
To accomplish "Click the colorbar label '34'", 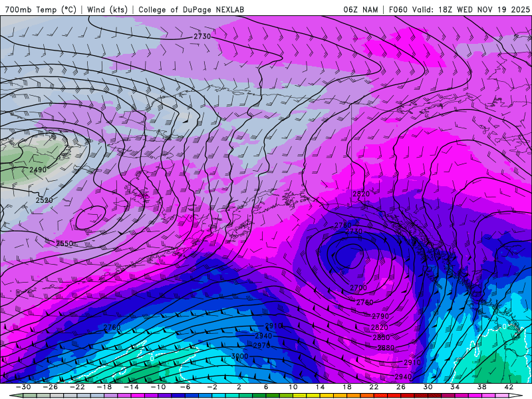I will tap(455, 387).
